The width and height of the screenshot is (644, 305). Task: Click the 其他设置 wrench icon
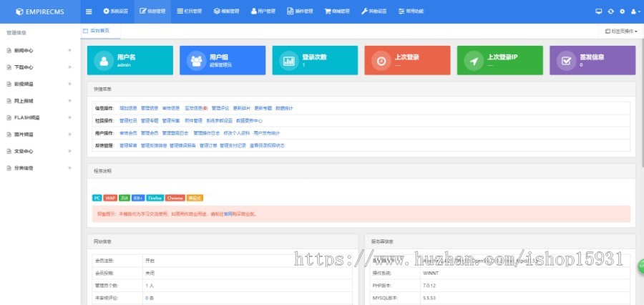364,11
